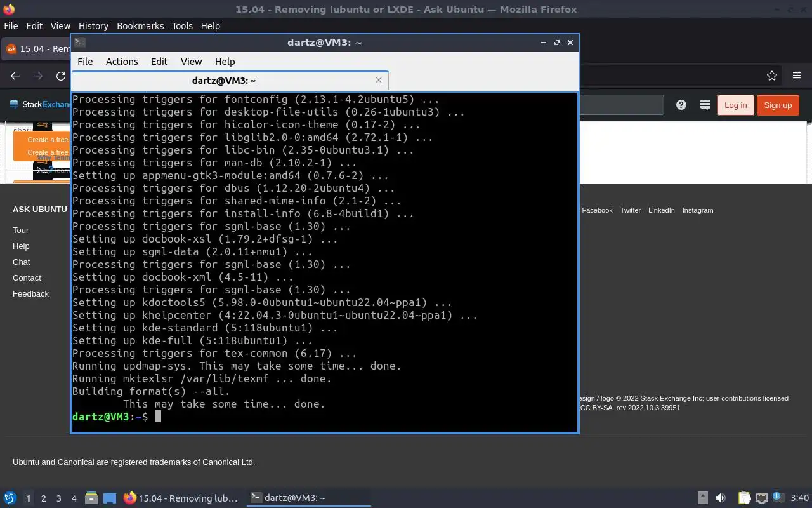Screen dimensions: 812x508
Task: Open Firefox Edit menu
Action: pos(34,26)
